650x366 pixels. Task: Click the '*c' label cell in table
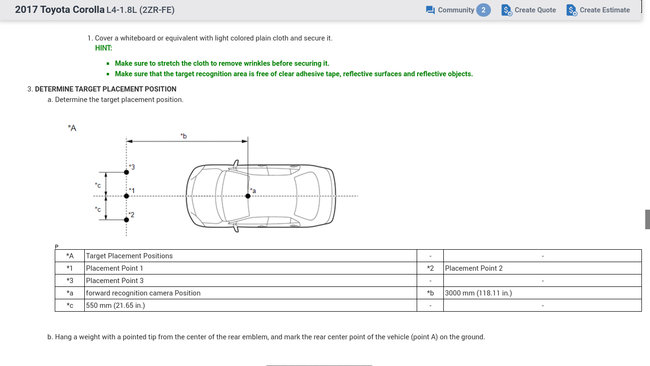tap(70, 305)
